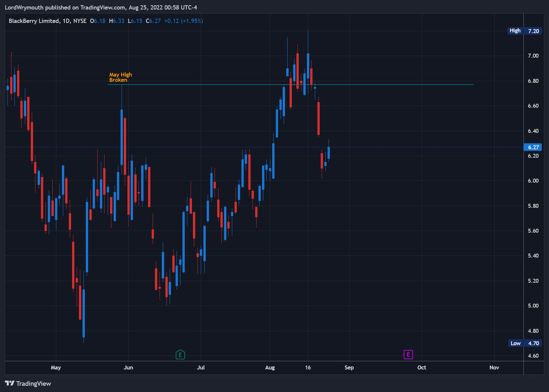The width and height of the screenshot is (549, 392).
Task: Click the 6.60 price scale label
Action: (533, 106)
